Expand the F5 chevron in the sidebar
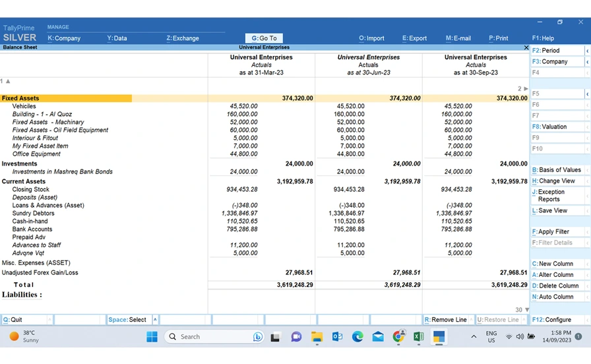 [587, 94]
